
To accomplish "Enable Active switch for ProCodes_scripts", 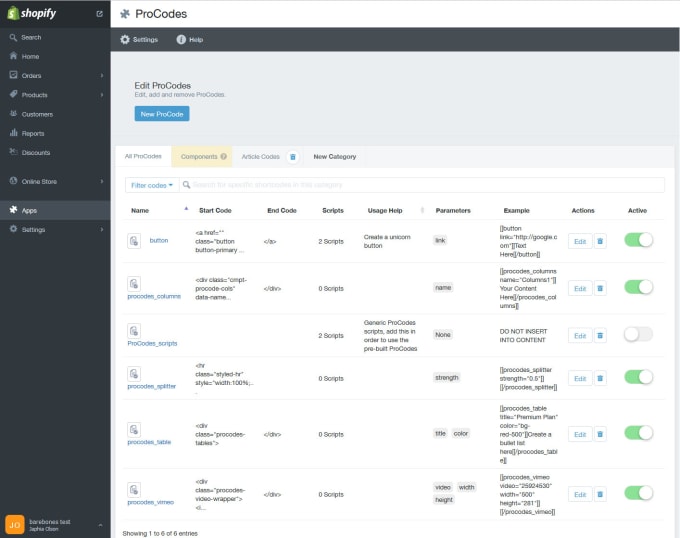I will [638, 334].
